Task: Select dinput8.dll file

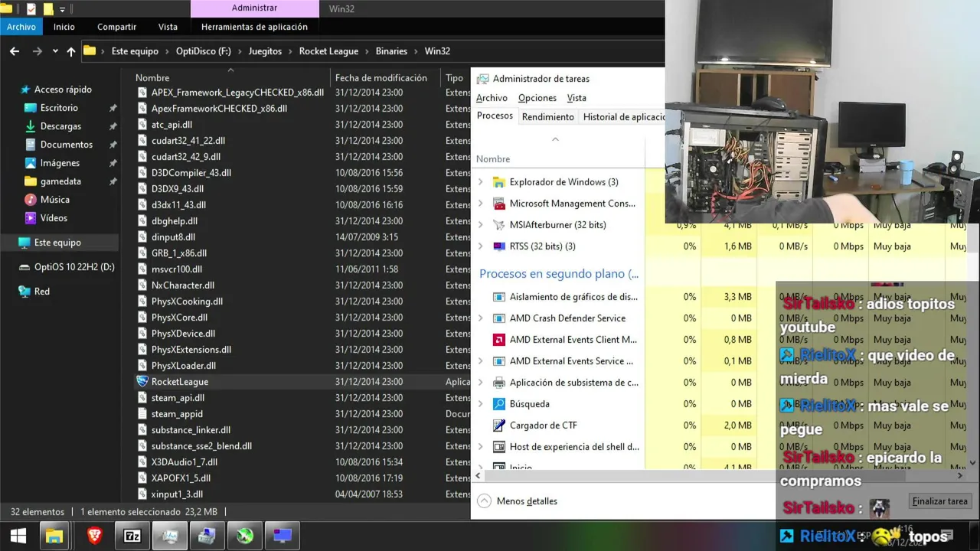Action: click(173, 237)
